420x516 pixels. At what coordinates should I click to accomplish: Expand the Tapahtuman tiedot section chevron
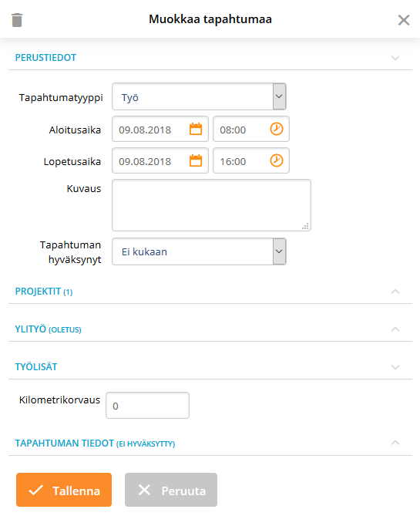395,443
